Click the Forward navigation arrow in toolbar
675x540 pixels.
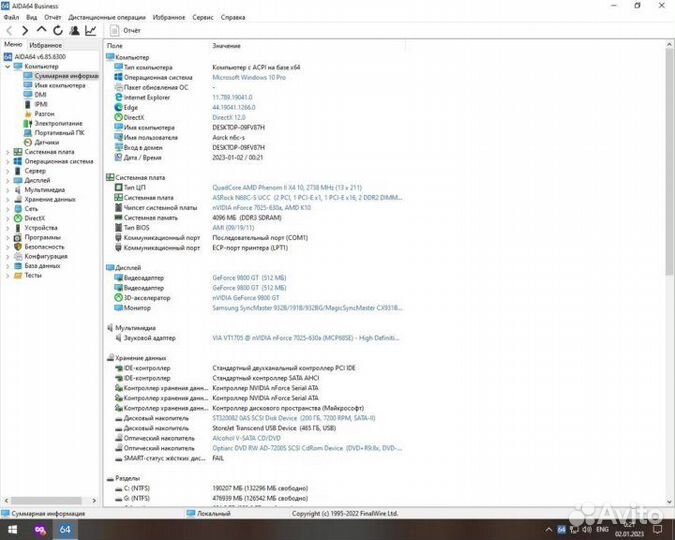(x=25, y=31)
